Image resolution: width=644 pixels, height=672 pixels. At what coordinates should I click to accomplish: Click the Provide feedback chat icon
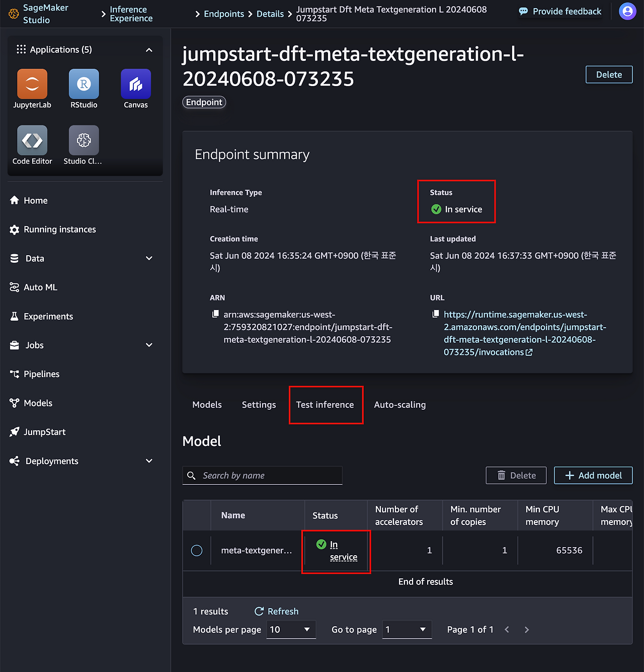pyautogui.click(x=523, y=11)
